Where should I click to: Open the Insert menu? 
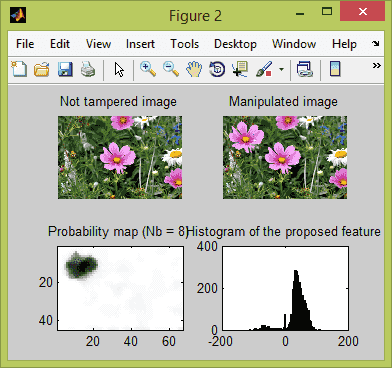click(x=140, y=44)
